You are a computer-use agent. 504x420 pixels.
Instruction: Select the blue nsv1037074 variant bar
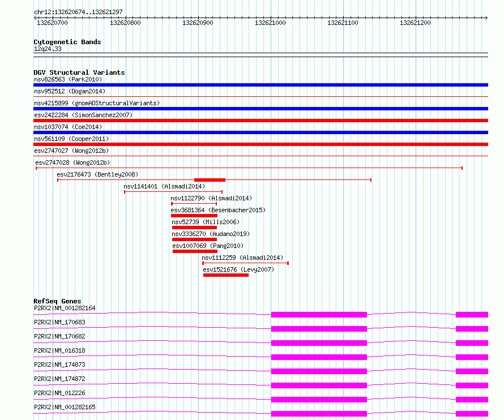260,132
